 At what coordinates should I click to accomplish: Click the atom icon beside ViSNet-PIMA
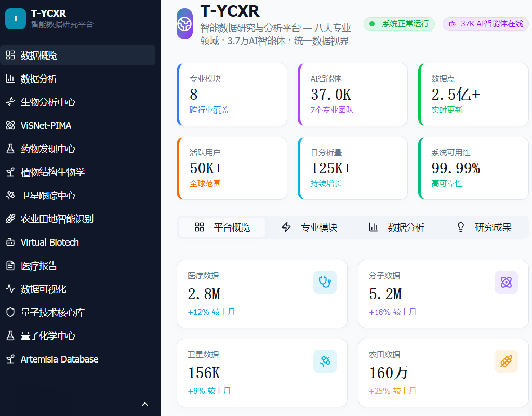pos(10,125)
